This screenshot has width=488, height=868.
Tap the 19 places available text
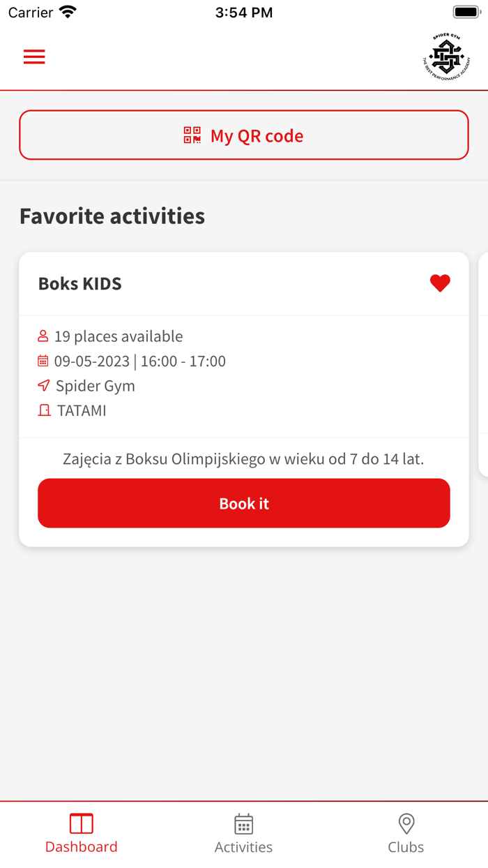pos(119,336)
